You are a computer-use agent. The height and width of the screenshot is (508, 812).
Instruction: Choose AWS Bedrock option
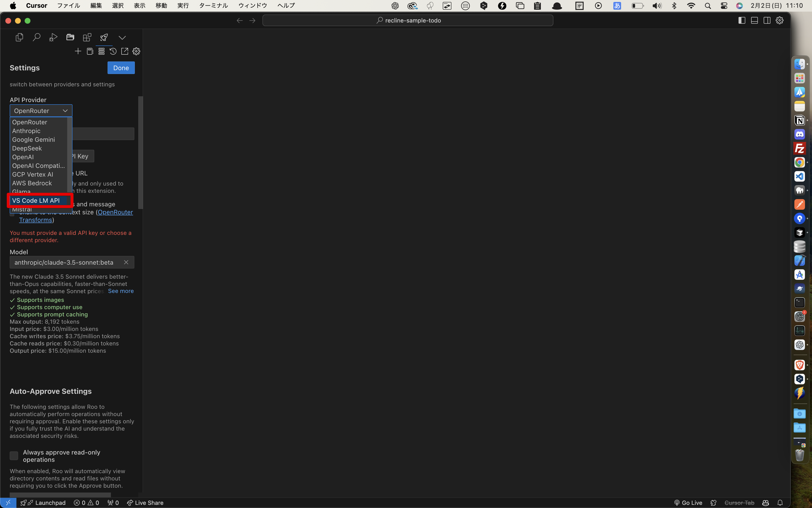[x=39, y=183]
